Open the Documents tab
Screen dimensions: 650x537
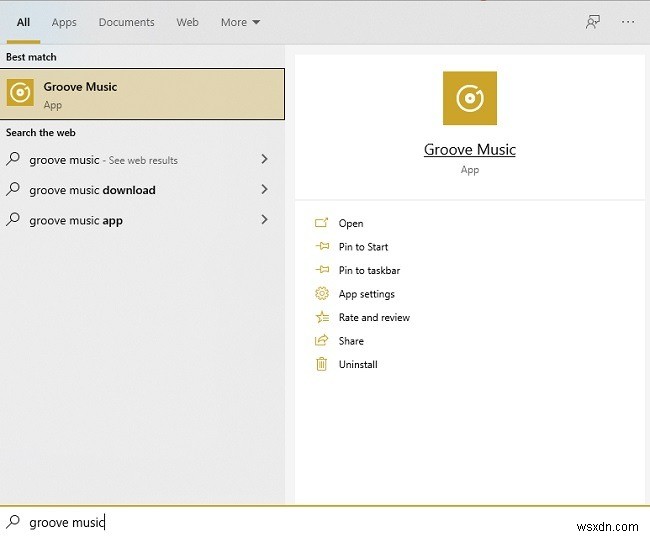(x=126, y=22)
